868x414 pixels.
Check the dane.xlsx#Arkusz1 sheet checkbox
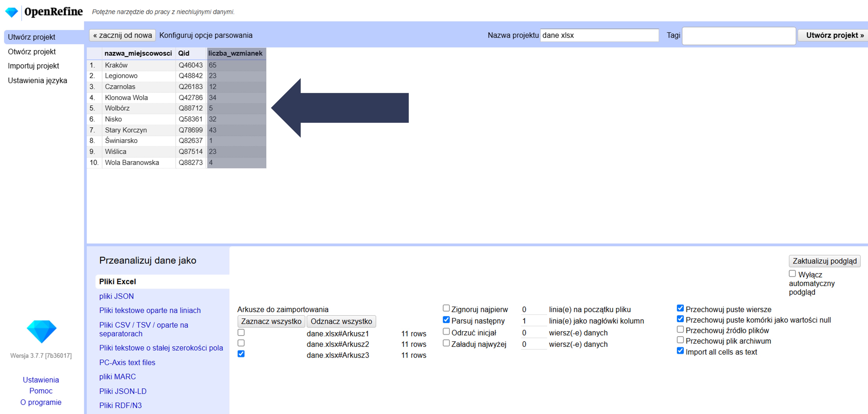(x=241, y=332)
